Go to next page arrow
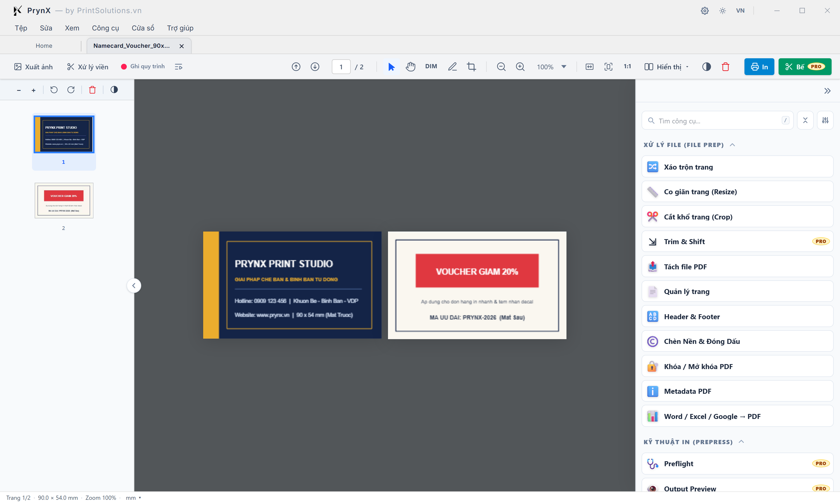Screen dimensions: 840x504 click(x=315, y=67)
